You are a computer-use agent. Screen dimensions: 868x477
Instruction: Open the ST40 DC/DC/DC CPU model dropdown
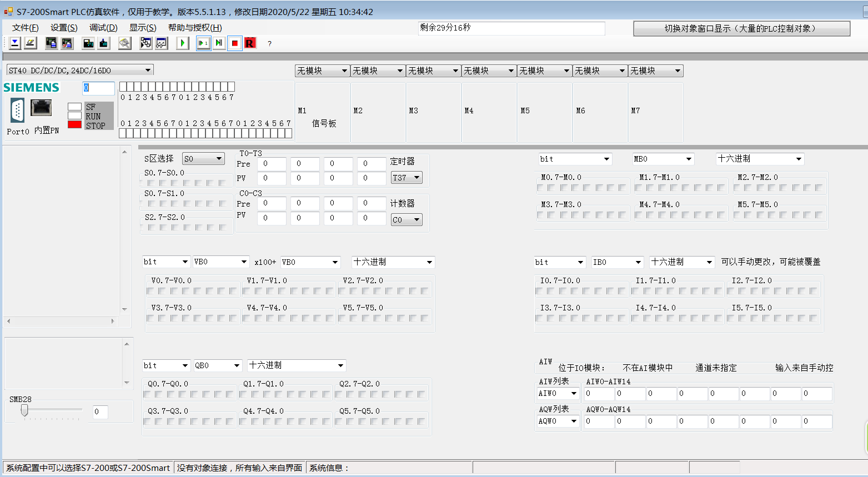coord(148,70)
